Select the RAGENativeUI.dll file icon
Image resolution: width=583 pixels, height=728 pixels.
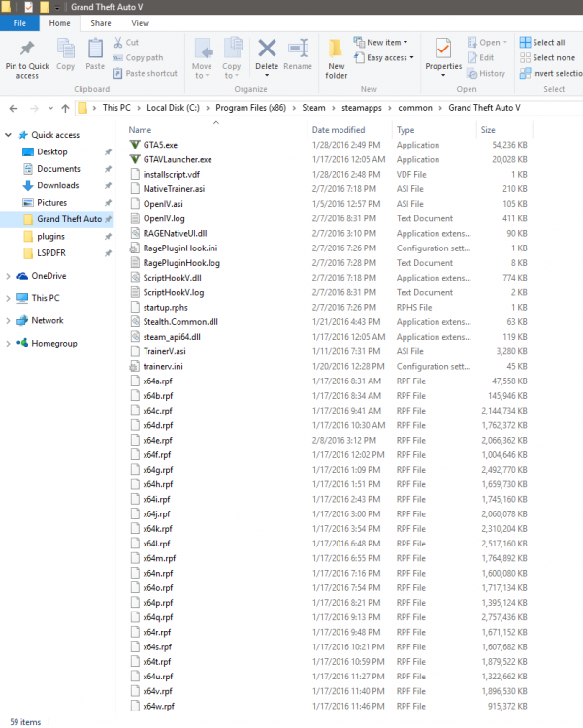(x=135, y=233)
